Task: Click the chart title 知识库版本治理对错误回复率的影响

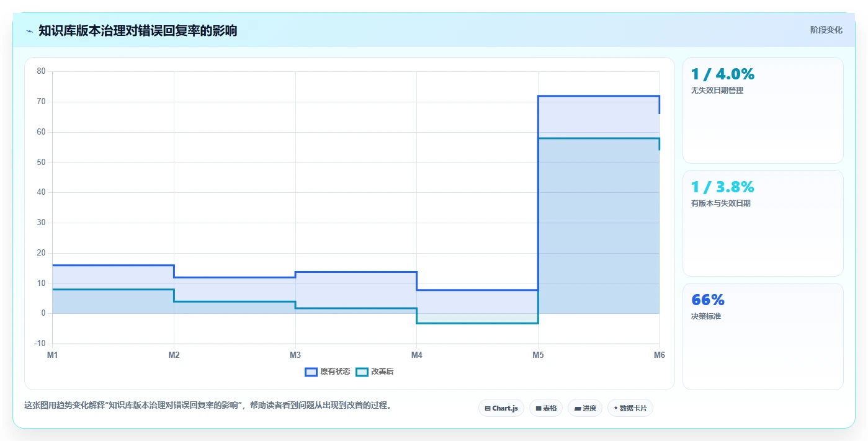Action: pyautogui.click(x=138, y=30)
